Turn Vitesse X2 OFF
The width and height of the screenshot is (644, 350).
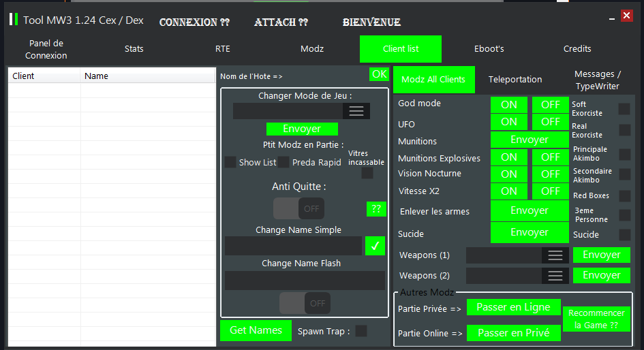551,191
